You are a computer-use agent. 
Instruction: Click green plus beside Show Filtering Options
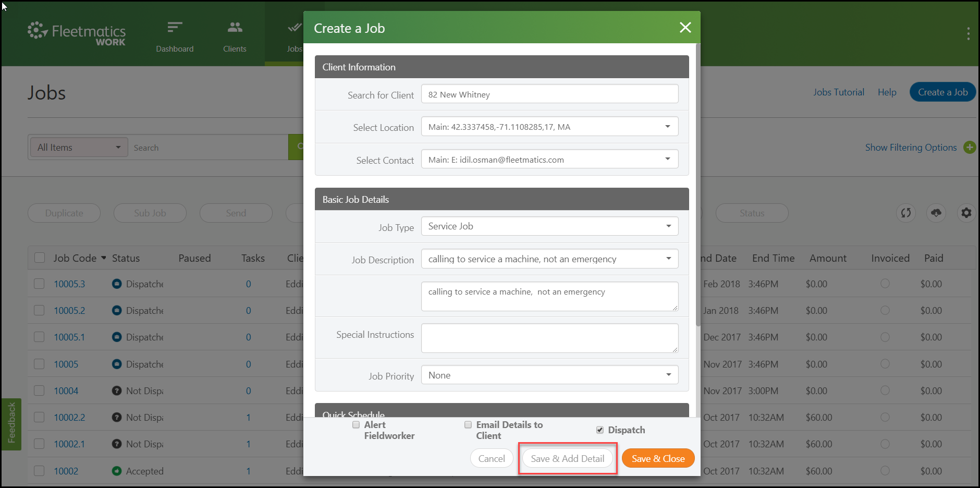[970, 147]
